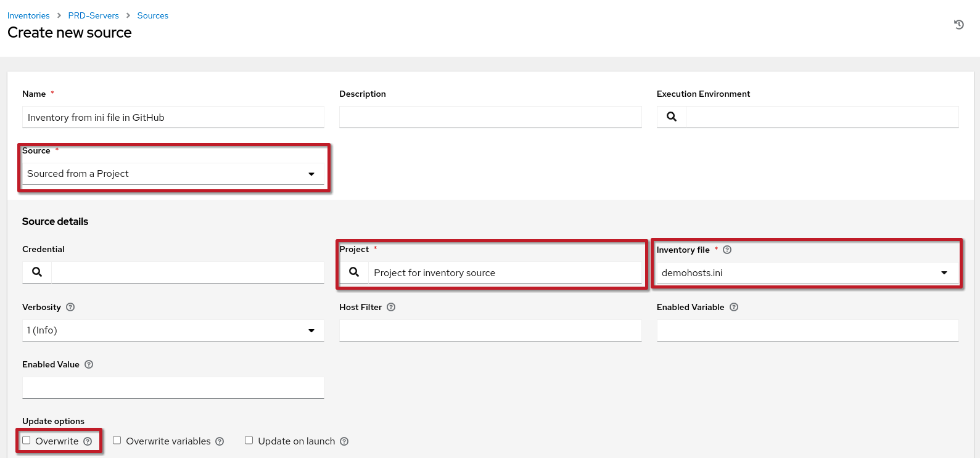The width and height of the screenshot is (980, 458).
Task: Toggle the Update on launch checkbox
Action: 249,440
